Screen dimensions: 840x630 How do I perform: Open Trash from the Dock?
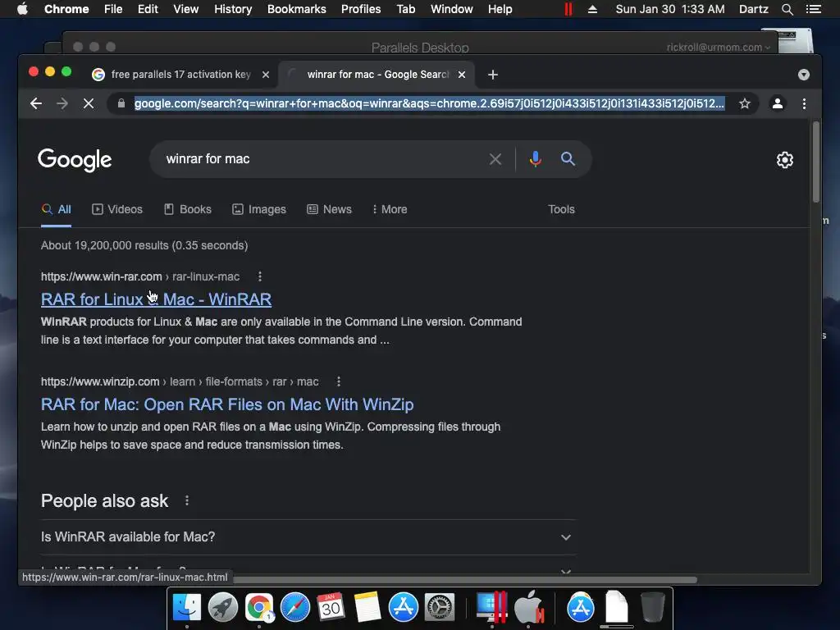pyautogui.click(x=652, y=608)
